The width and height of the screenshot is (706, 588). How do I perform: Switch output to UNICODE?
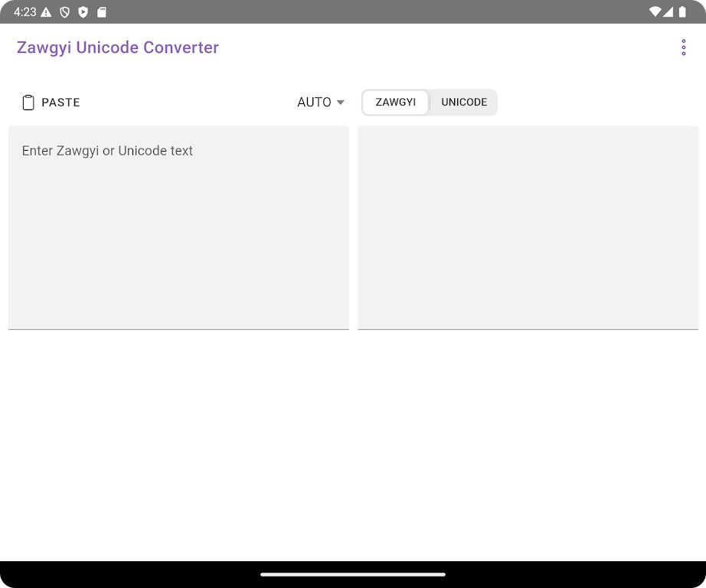click(464, 103)
